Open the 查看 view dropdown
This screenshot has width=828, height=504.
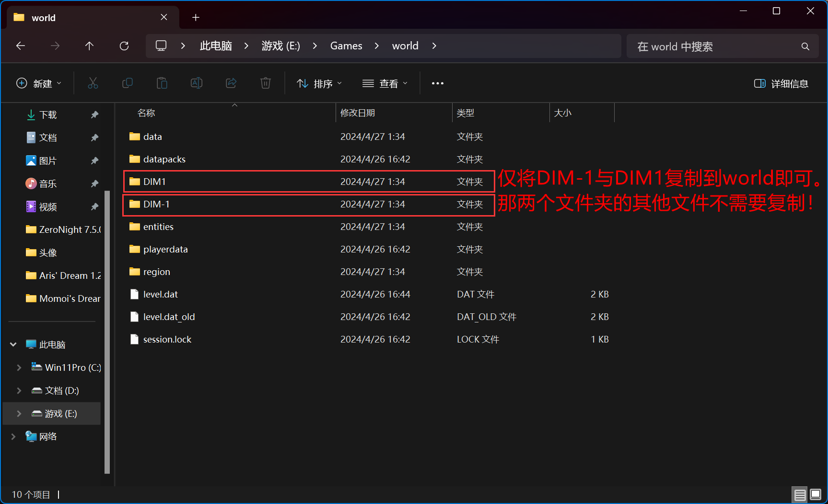point(385,84)
